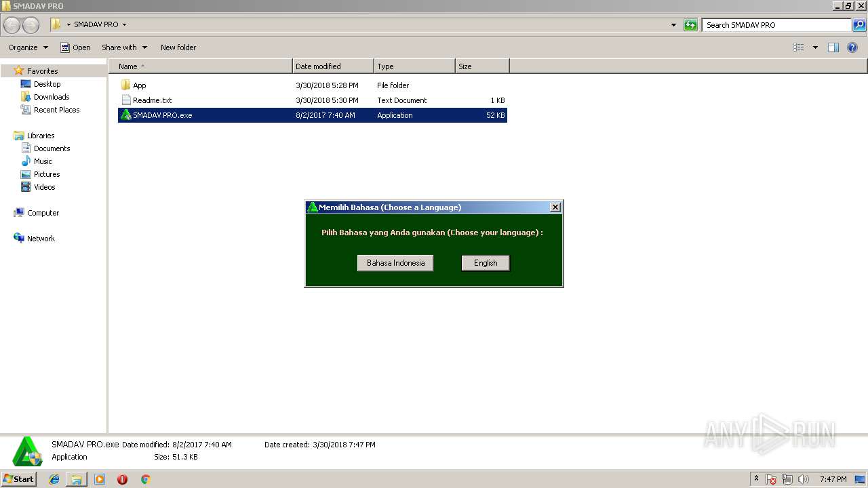This screenshot has height=488, width=868.
Task: Click the Search SMADAV PRO field
Action: click(x=777, y=25)
